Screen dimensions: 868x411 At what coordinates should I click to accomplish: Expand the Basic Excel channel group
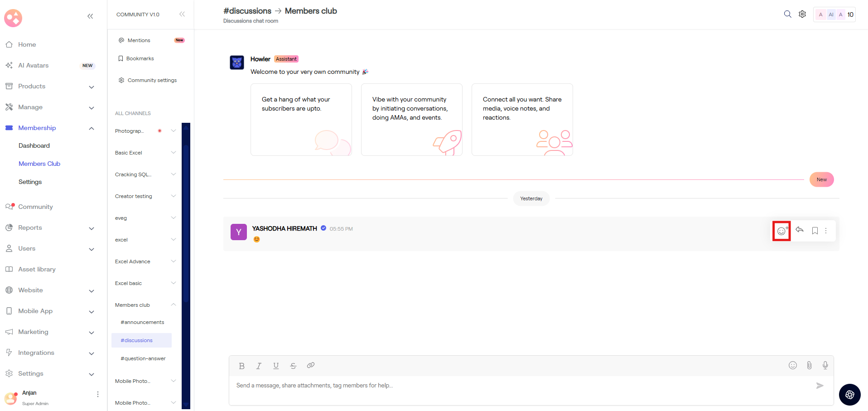coord(173,153)
